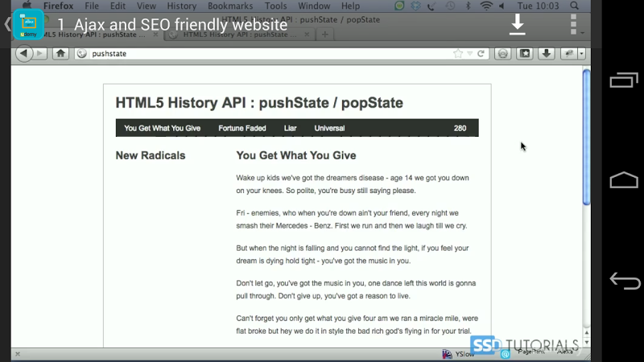644x362 pixels.
Task: Open the Firefox downloads arrow button
Action: [x=547, y=53]
